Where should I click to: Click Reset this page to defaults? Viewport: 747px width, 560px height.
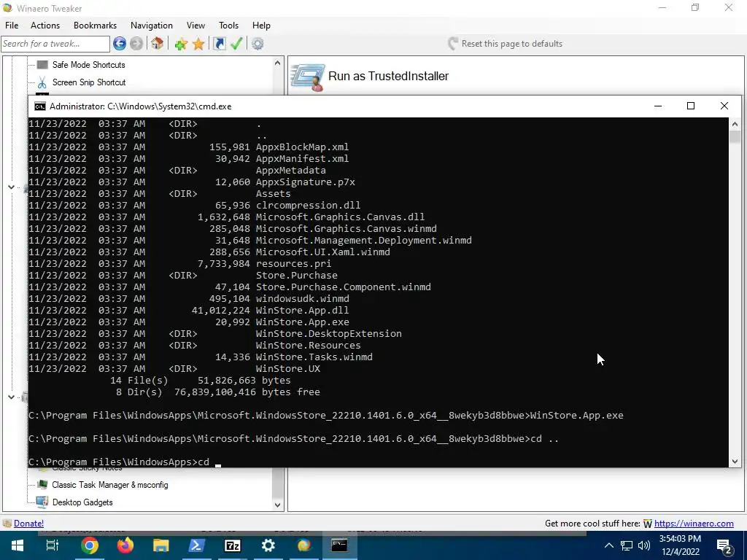click(506, 44)
